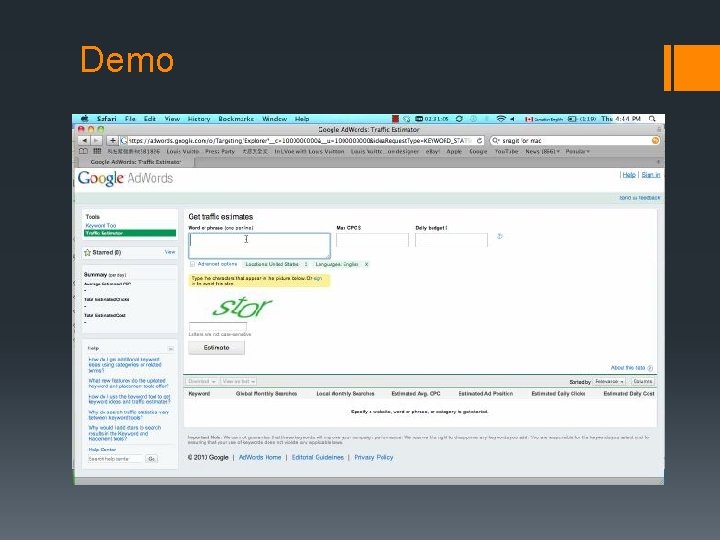Open the Download dropdown

point(201,381)
